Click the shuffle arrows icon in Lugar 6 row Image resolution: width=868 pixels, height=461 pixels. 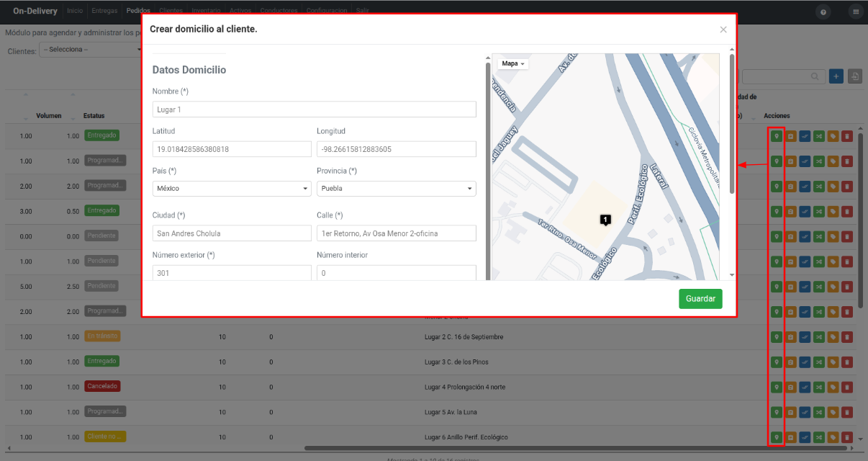(819, 437)
